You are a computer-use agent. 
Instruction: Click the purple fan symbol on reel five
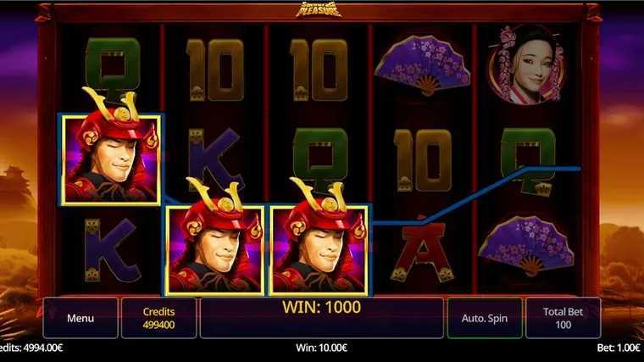click(526, 246)
